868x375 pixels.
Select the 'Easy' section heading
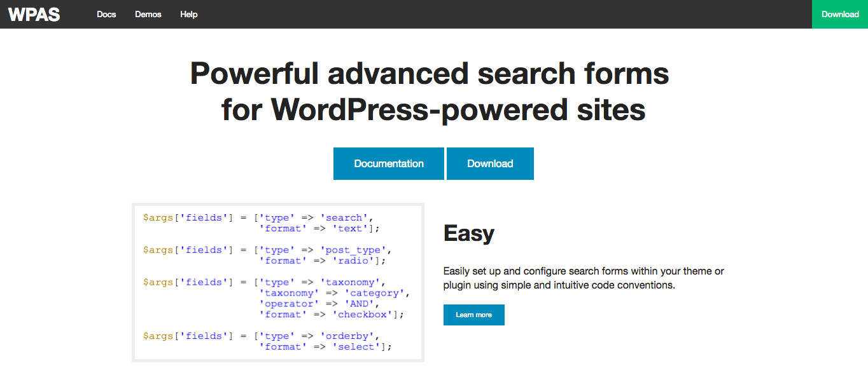pos(469,233)
